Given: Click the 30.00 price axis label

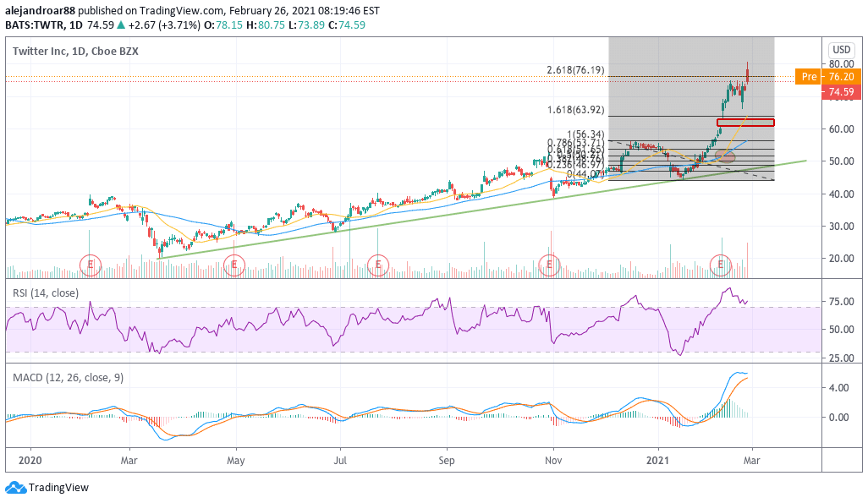Looking at the screenshot, I should pos(842,227).
